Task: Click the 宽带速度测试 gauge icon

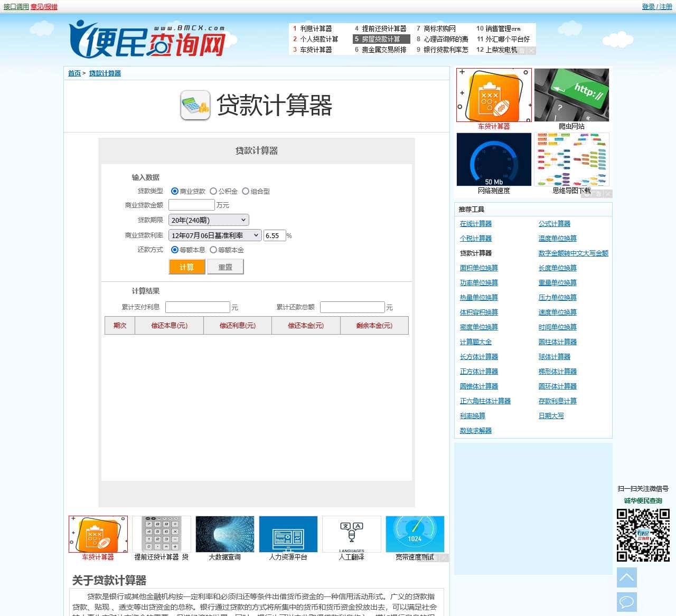Action: tap(415, 534)
